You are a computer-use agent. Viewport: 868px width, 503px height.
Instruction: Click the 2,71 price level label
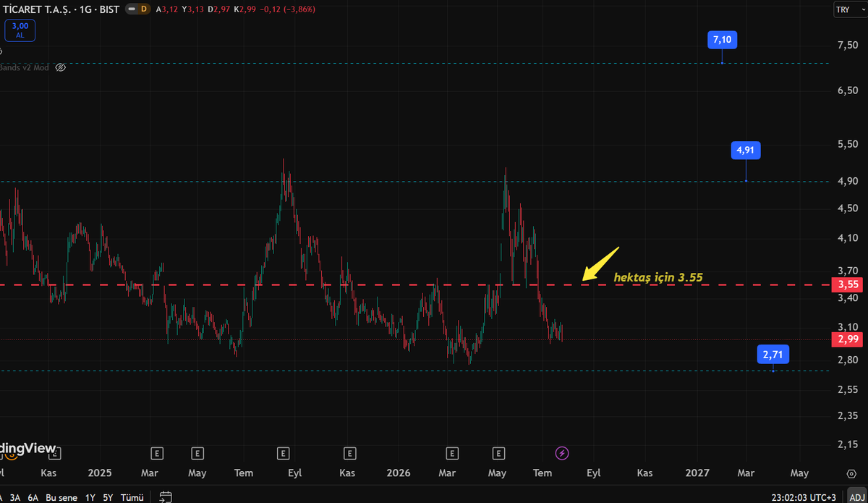click(773, 355)
